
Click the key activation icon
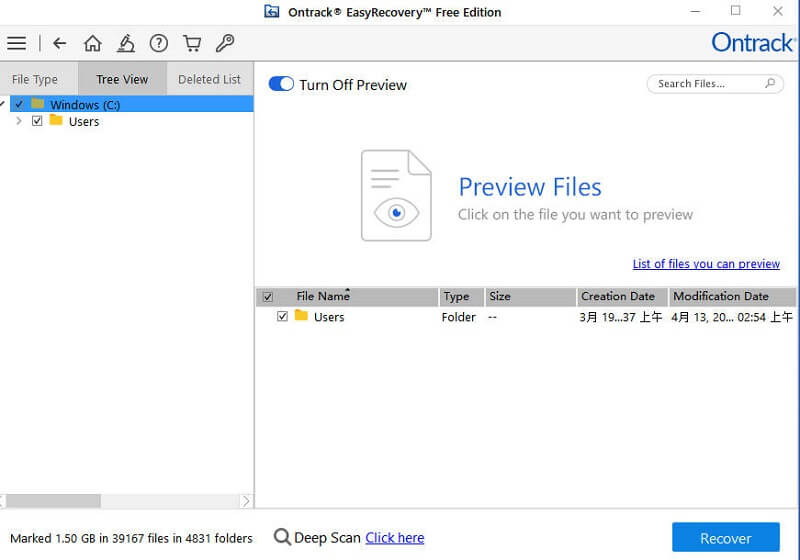coord(224,43)
